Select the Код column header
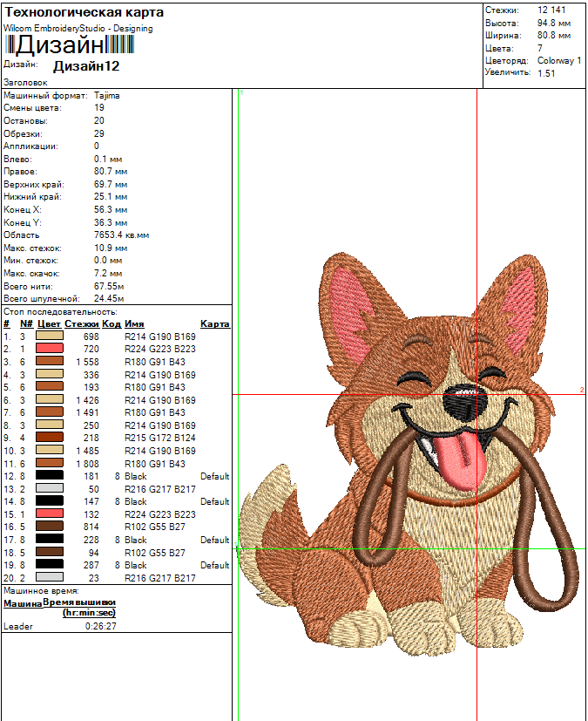Viewport: 588px width, 721px height. click(112, 324)
